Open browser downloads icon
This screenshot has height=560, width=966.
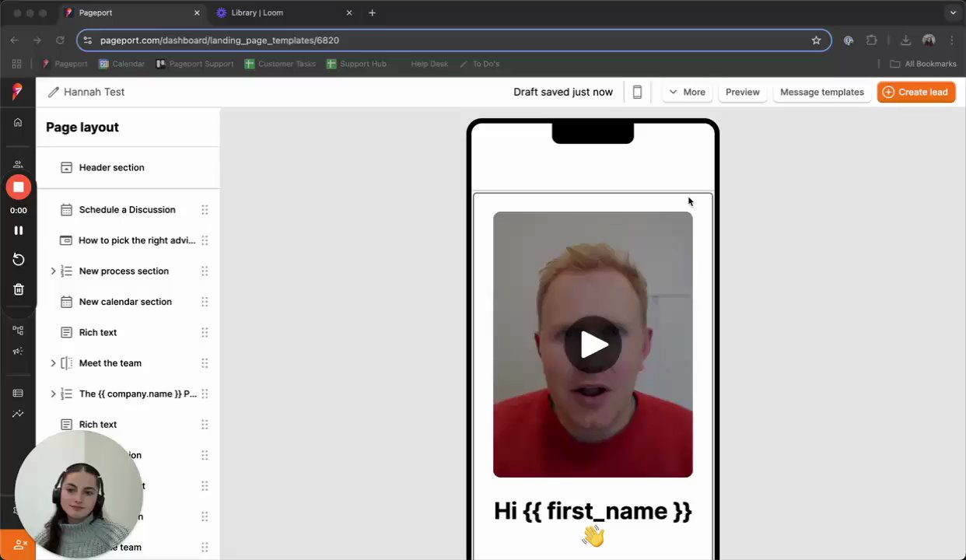point(905,40)
